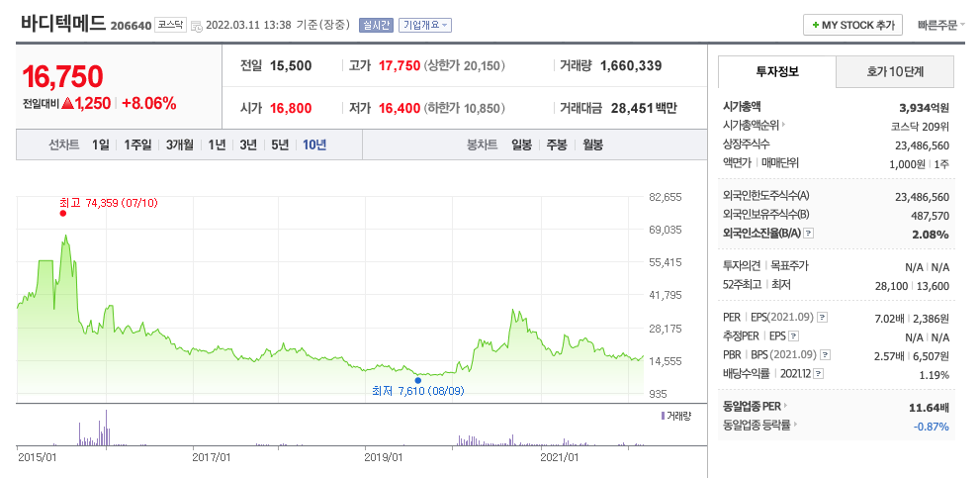Click the -0.87% sector change value
Viewport: 980px width, 478px height.
coord(932,427)
